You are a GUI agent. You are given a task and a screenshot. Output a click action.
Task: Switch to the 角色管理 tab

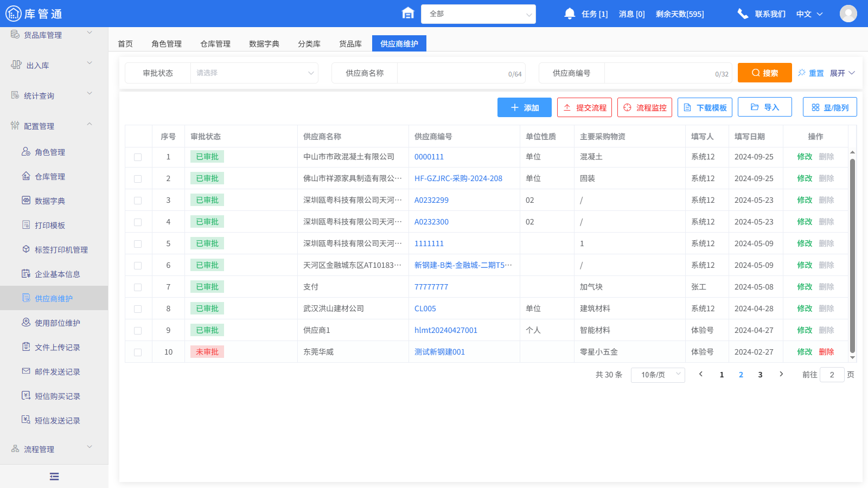pyautogui.click(x=167, y=44)
